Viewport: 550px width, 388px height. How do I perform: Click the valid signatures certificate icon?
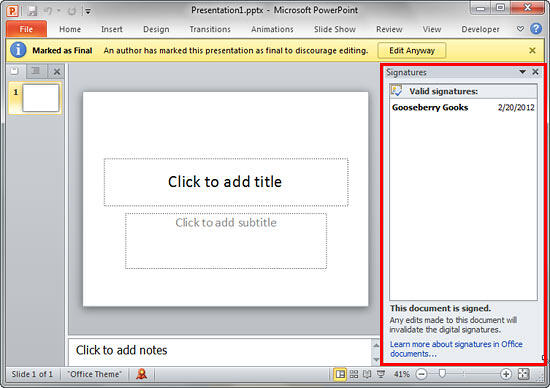coord(396,91)
